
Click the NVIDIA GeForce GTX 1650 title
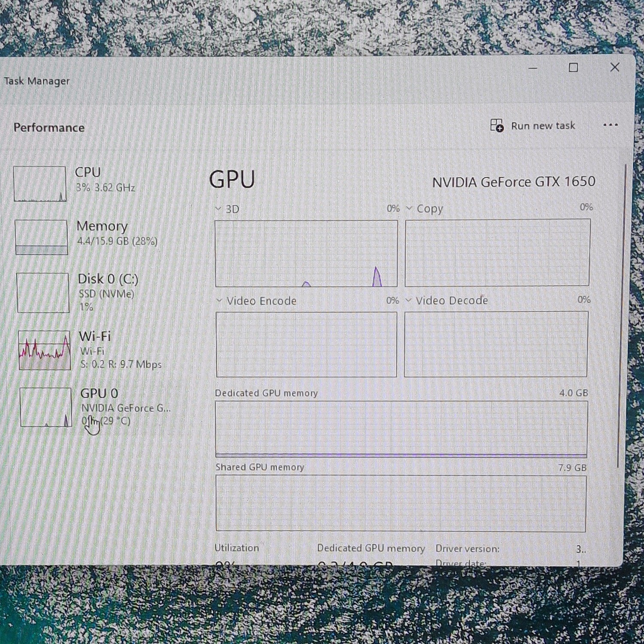click(x=513, y=182)
